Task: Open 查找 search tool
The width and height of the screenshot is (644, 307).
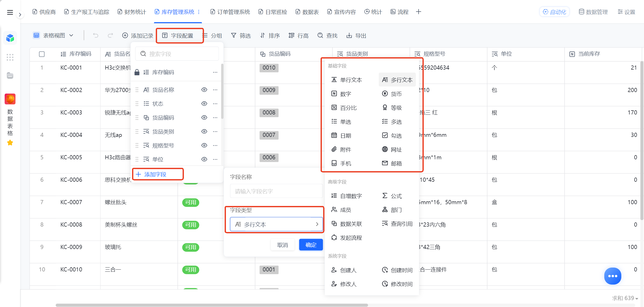Action: tap(328, 35)
